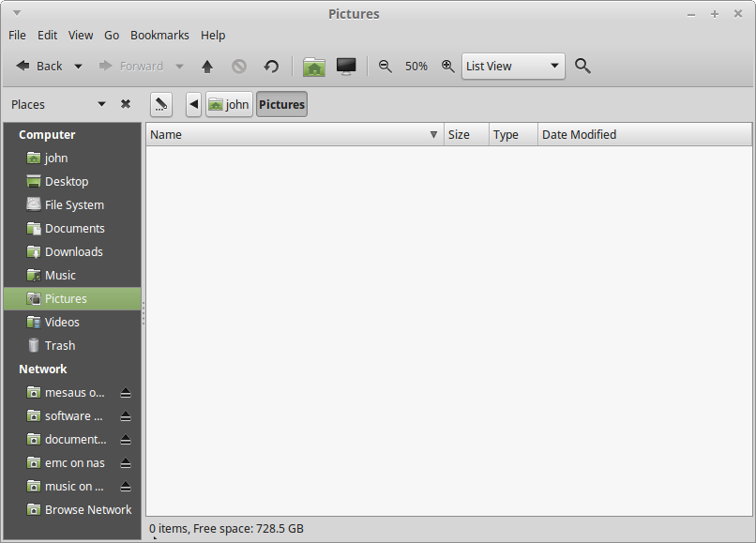This screenshot has height=543, width=756.
Task: Click the disabled Stop loading icon
Action: [239, 66]
